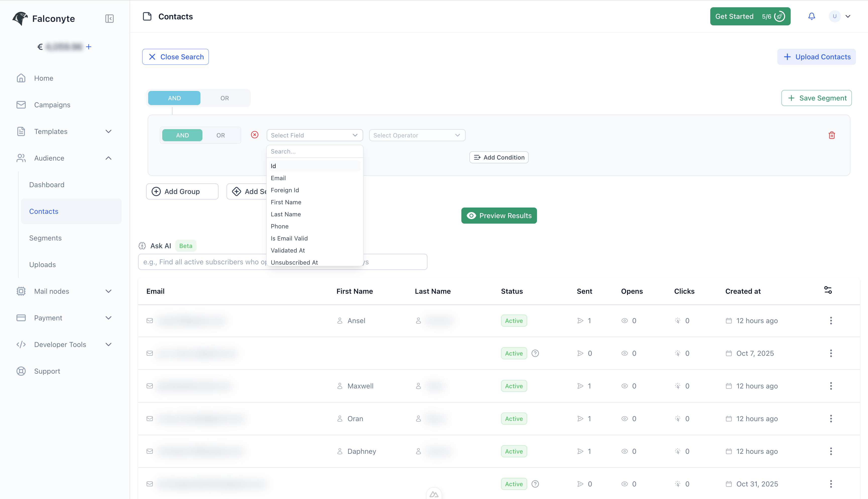
Task: Switch the outer group logic to OR
Action: click(x=224, y=98)
